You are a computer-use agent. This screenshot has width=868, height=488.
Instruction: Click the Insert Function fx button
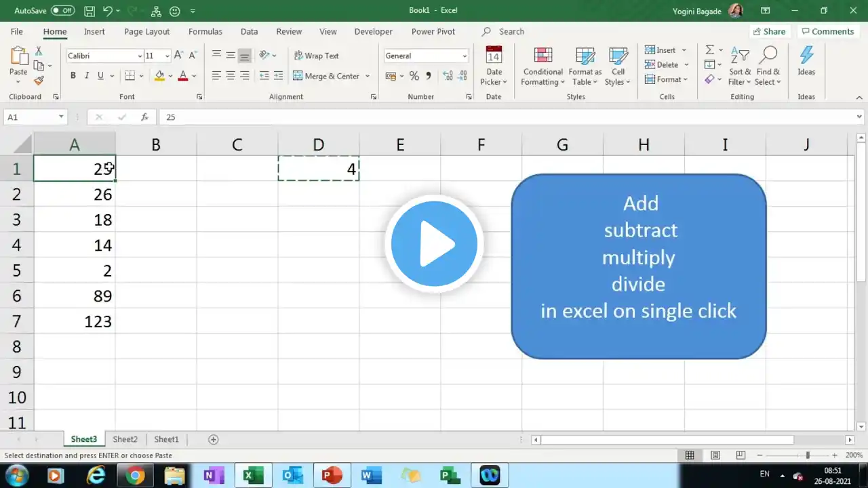click(x=144, y=117)
